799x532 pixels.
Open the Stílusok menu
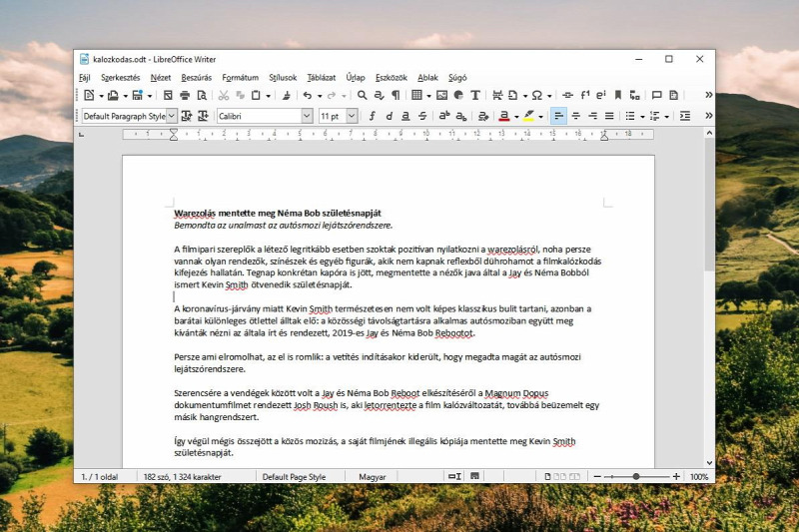[x=283, y=78]
